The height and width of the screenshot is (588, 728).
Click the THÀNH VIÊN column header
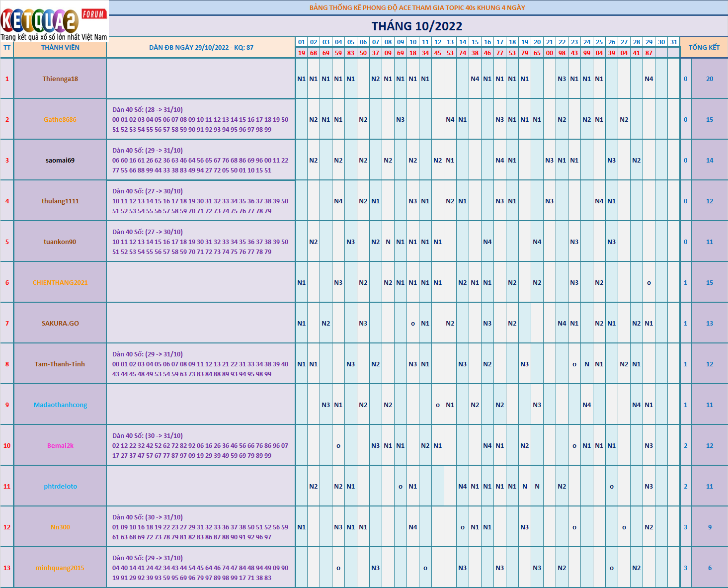pos(60,48)
